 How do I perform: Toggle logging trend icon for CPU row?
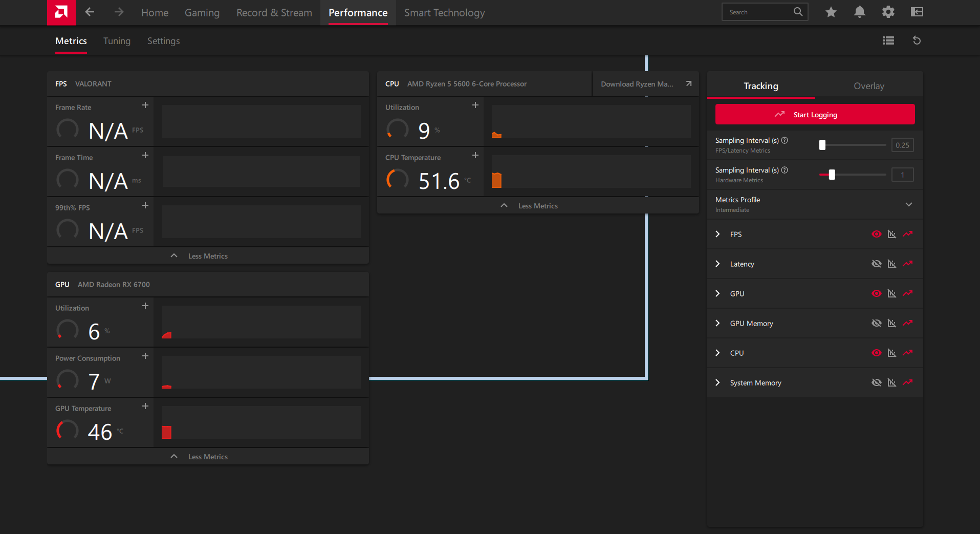point(908,353)
